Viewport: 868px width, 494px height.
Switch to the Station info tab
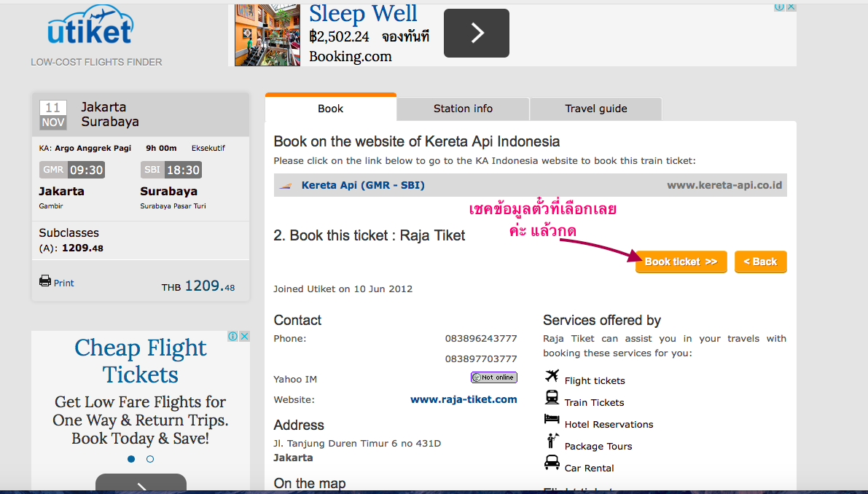pos(463,109)
